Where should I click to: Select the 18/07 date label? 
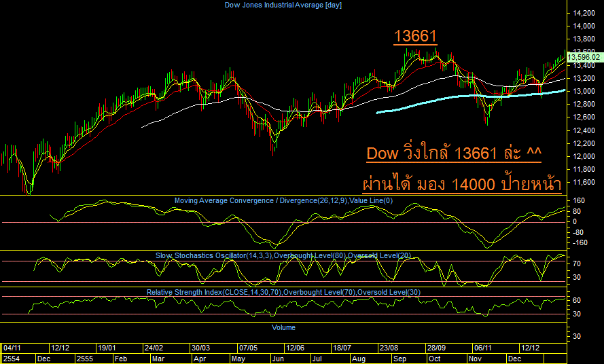(x=342, y=348)
